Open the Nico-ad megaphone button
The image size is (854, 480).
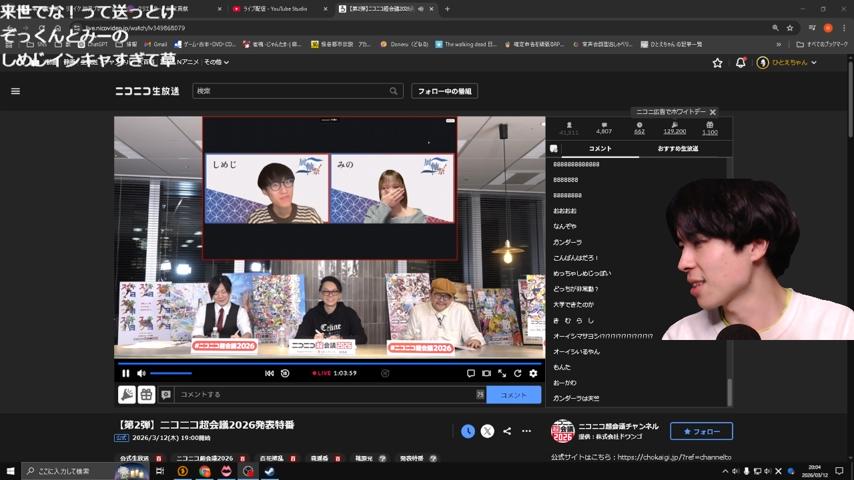[127, 394]
